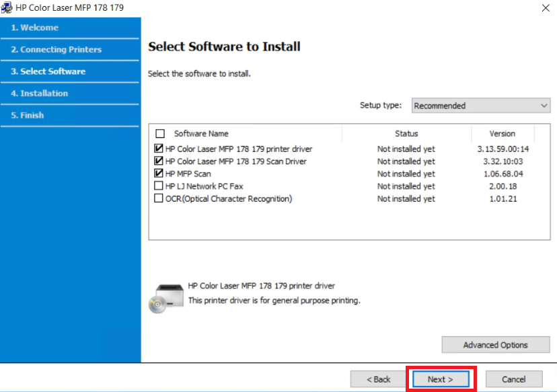Viewport: 557px width, 392px height.
Task: Cancel the installation
Action: [514, 379]
